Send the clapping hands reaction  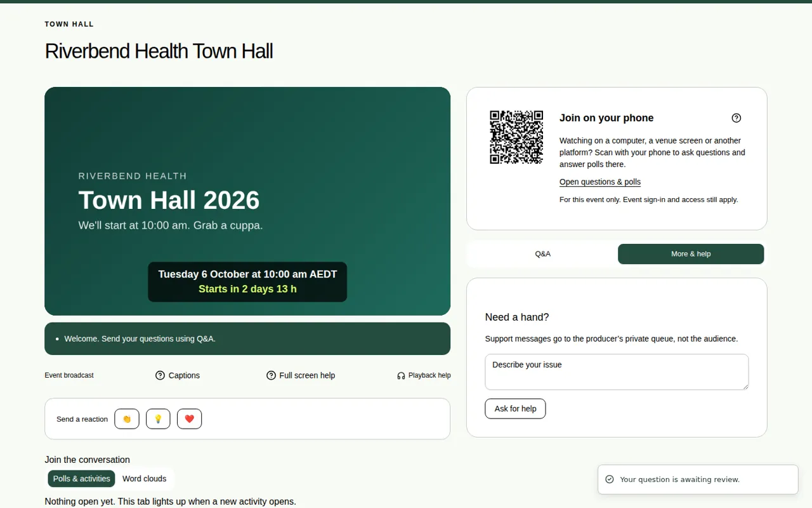pyautogui.click(x=127, y=419)
